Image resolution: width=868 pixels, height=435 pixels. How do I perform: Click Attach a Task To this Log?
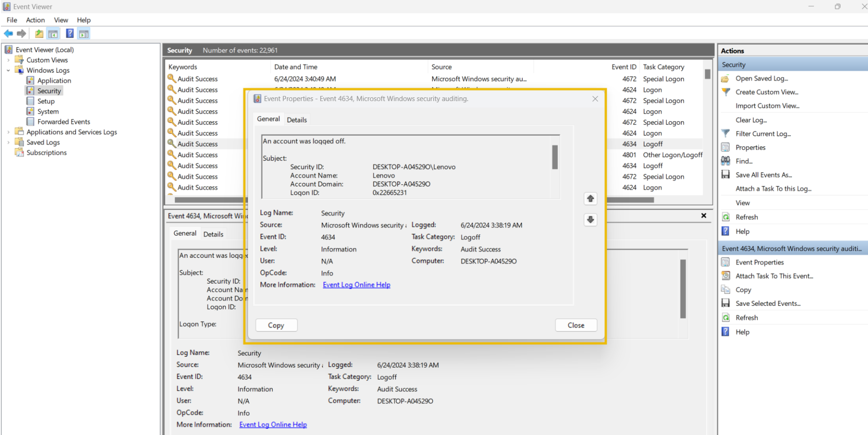pyautogui.click(x=773, y=189)
